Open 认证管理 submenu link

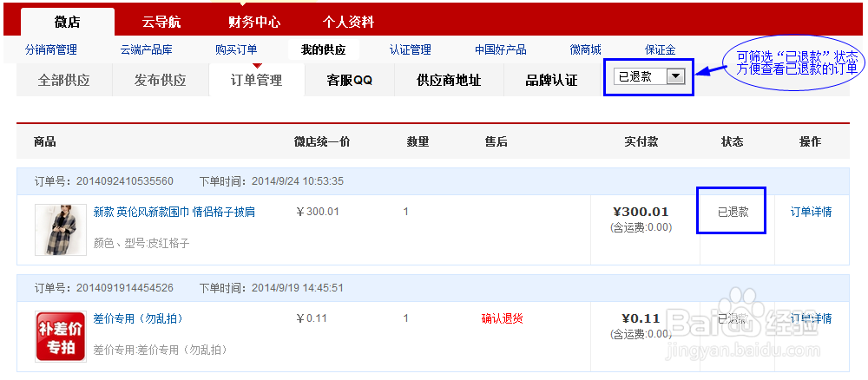(x=411, y=49)
